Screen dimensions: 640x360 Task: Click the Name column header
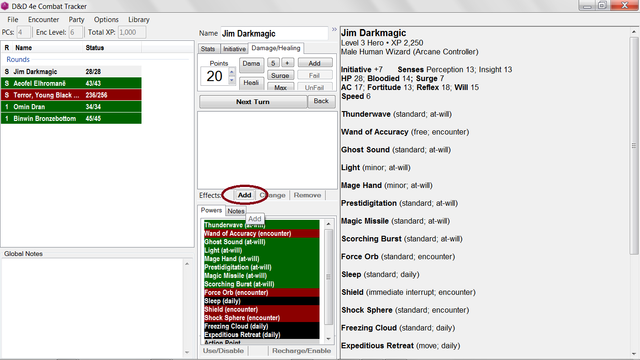(x=47, y=48)
